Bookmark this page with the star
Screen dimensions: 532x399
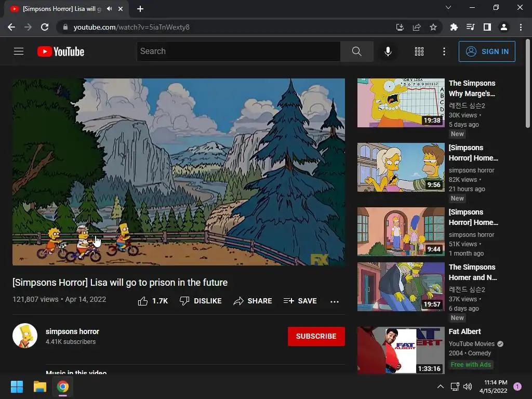433,27
